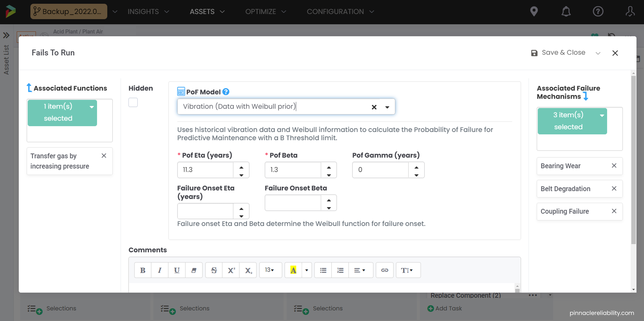644x321 pixels.
Task: Apply subscript formatting in Comments
Action: 248,270
